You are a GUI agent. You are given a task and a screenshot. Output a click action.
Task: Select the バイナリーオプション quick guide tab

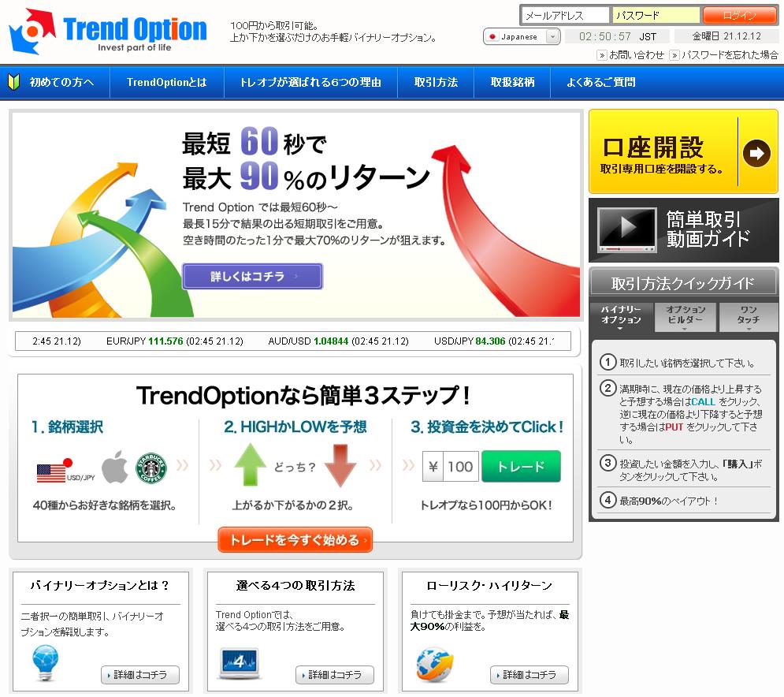[621, 315]
